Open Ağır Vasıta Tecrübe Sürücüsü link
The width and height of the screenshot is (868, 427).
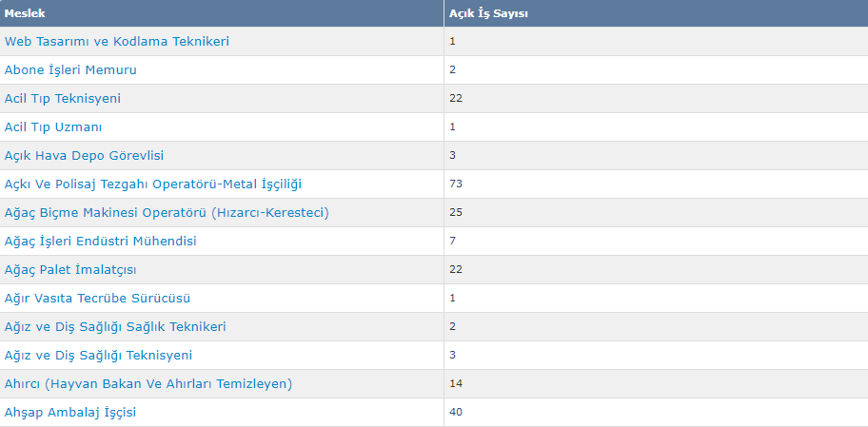pyautogui.click(x=97, y=299)
